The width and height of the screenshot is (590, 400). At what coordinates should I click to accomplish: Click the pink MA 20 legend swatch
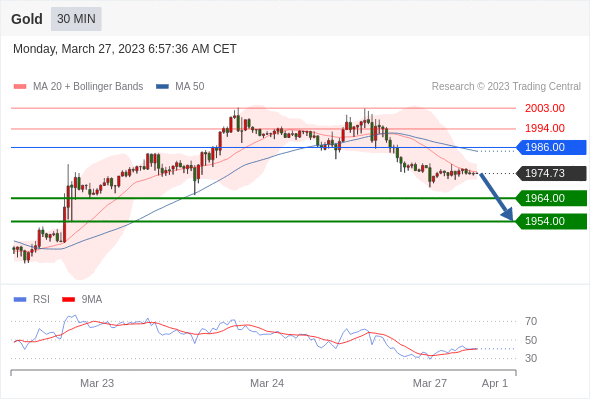tap(20, 87)
